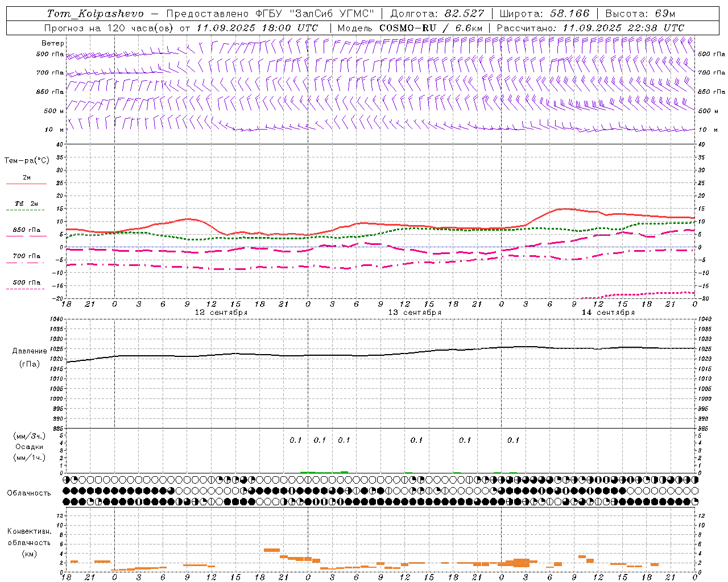Click the 1040 value on left pressure axis
The height and width of the screenshot is (582, 728).
(56, 319)
